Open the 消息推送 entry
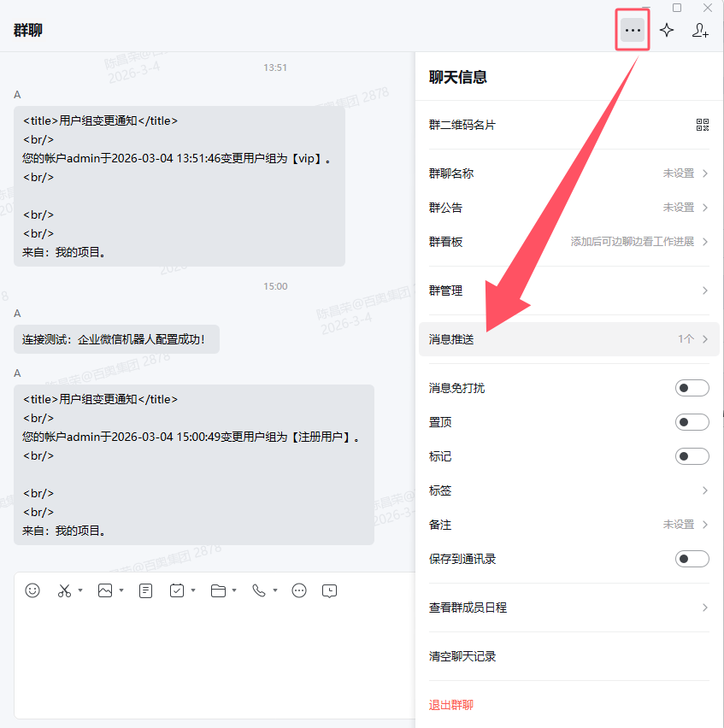Viewport: 724px width, 728px height. (x=568, y=339)
